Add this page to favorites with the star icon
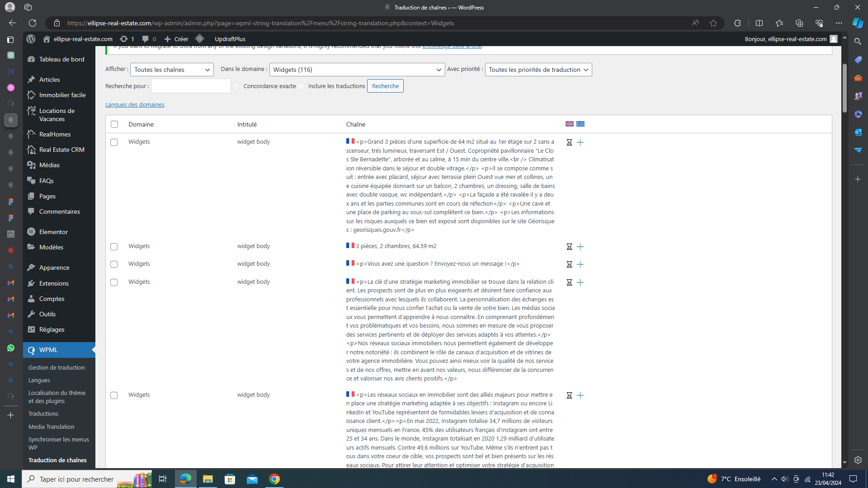 coord(713,23)
